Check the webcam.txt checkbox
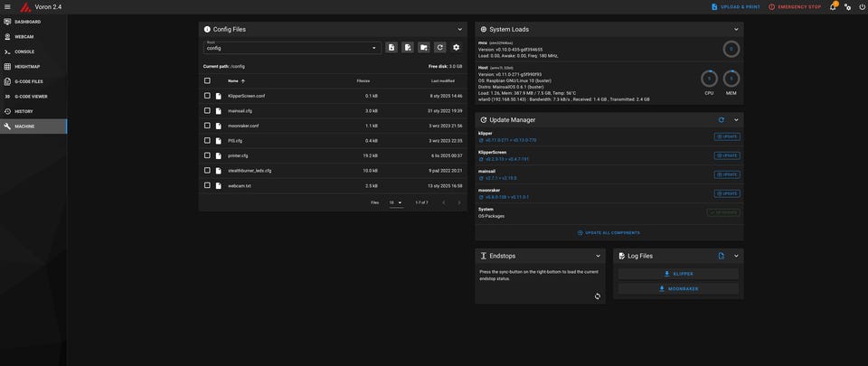The height and width of the screenshot is (366, 868). coord(207,185)
